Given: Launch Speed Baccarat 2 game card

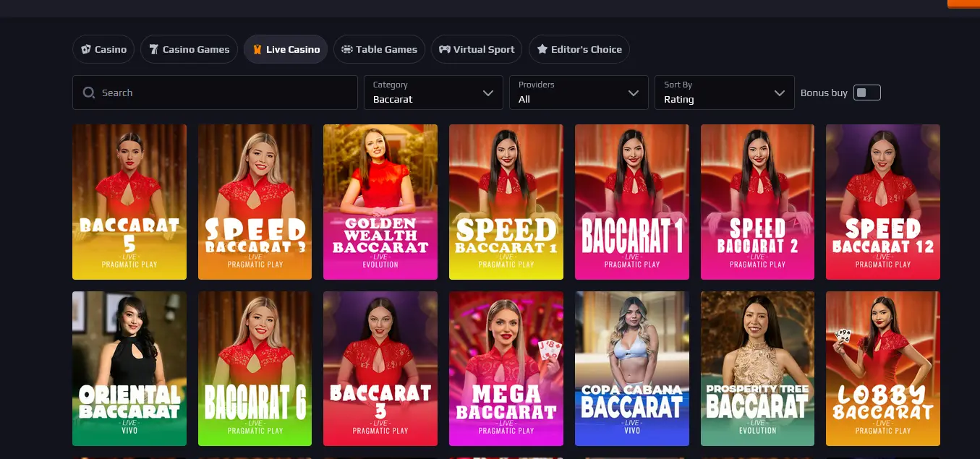Looking at the screenshot, I should 757,202.
